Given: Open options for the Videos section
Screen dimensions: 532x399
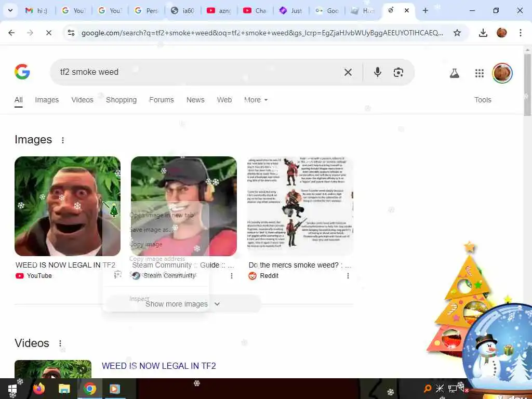Looking at the screenshot, I should coord(60,343).
